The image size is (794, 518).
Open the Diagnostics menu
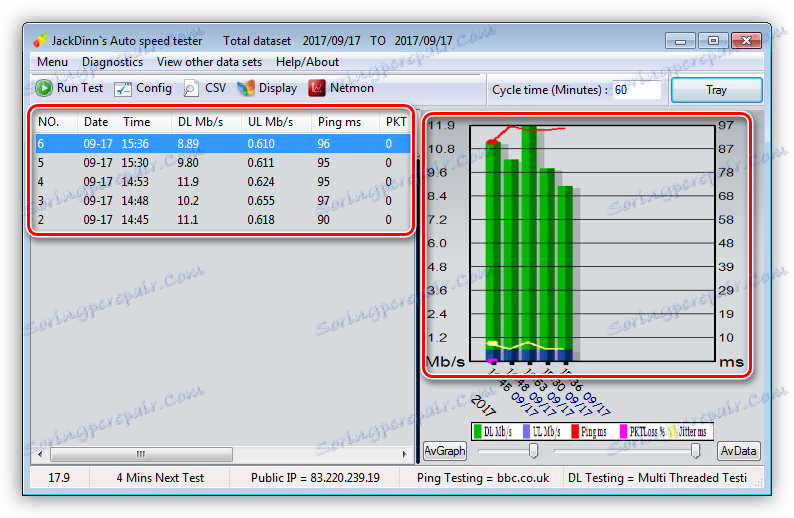pos(112,62)
